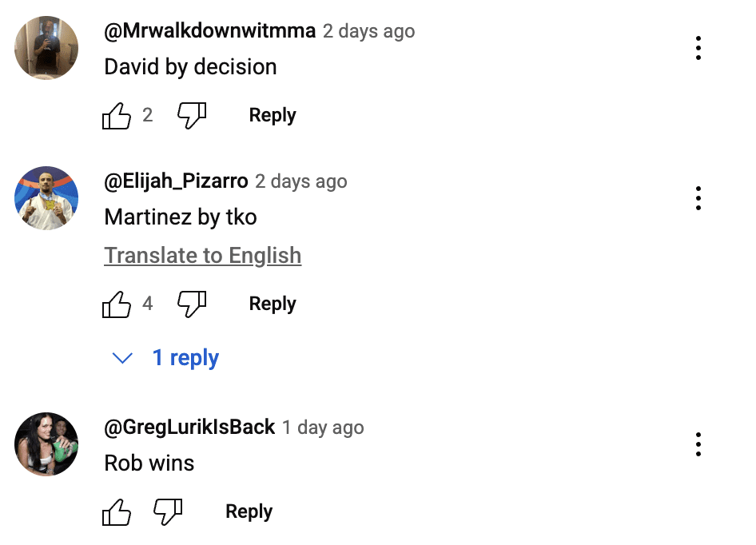Screen dimensions: 756x545
Task: Dislike the "Martinez by tko" comment
Action: [x=192, y=304]
